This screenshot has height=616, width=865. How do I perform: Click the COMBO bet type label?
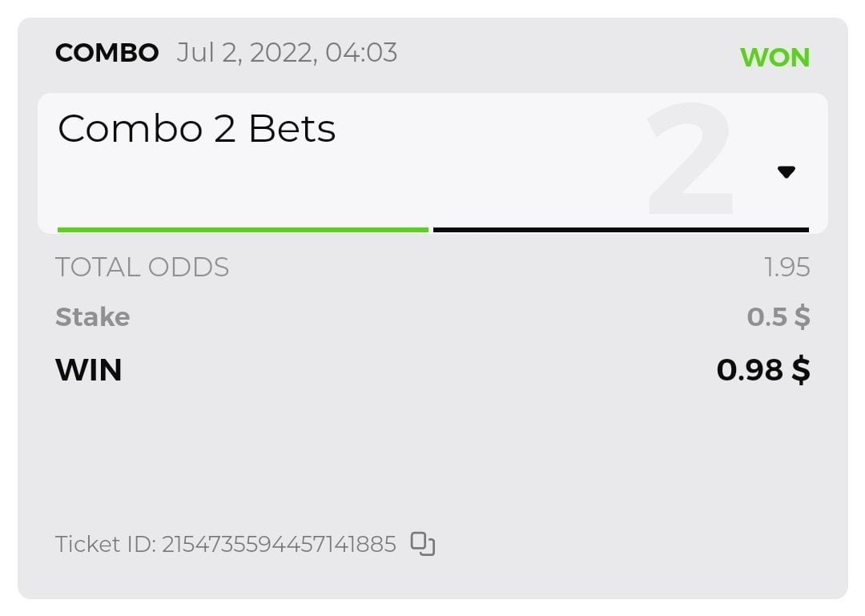coord(107,54)
